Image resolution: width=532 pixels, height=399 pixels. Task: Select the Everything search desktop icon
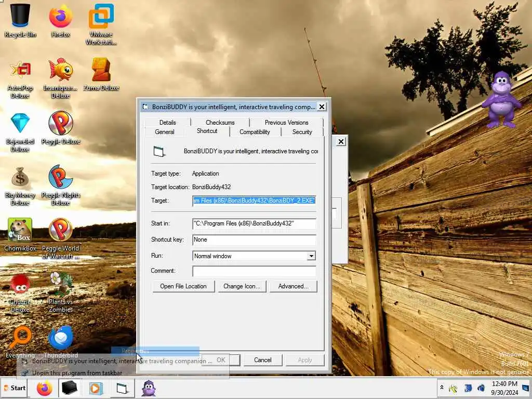coord(20,342)
